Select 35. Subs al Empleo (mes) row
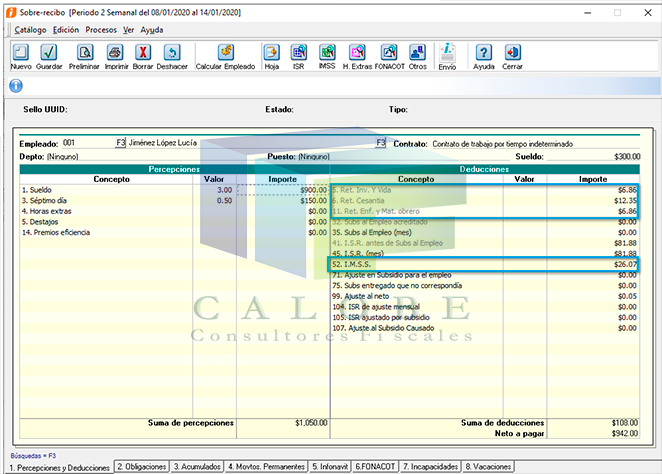Viewport: 662px width, 474px height. (485, 232)
